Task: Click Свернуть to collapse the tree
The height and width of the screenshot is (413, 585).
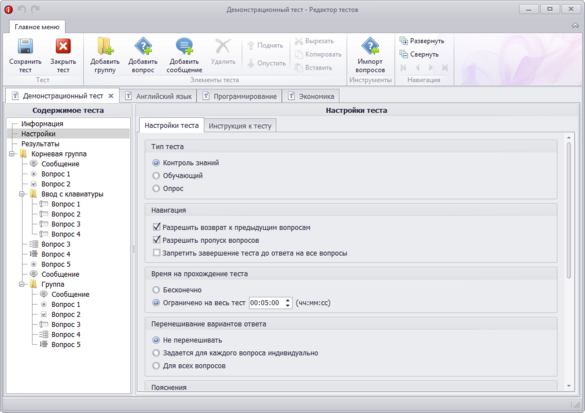Action: click(419, 54)
